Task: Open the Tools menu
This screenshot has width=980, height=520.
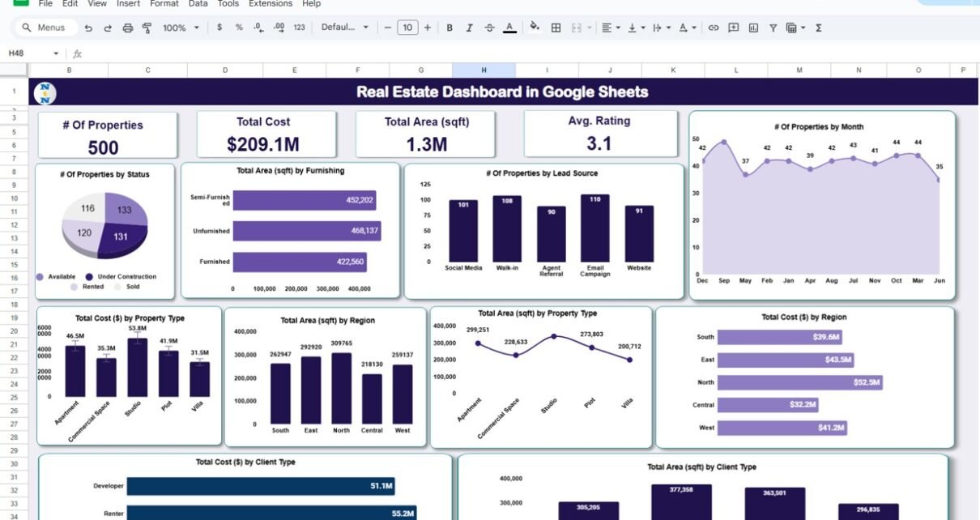Action: point(228,4)
